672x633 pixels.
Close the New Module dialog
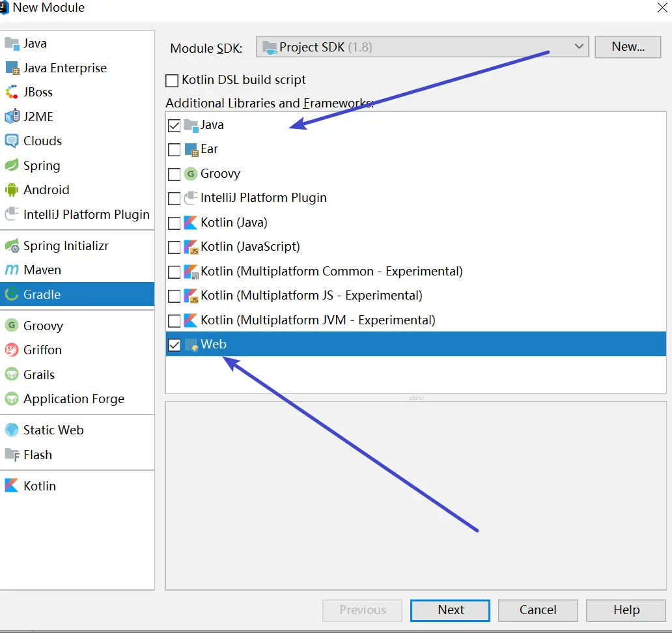click(x=662, y=8)
